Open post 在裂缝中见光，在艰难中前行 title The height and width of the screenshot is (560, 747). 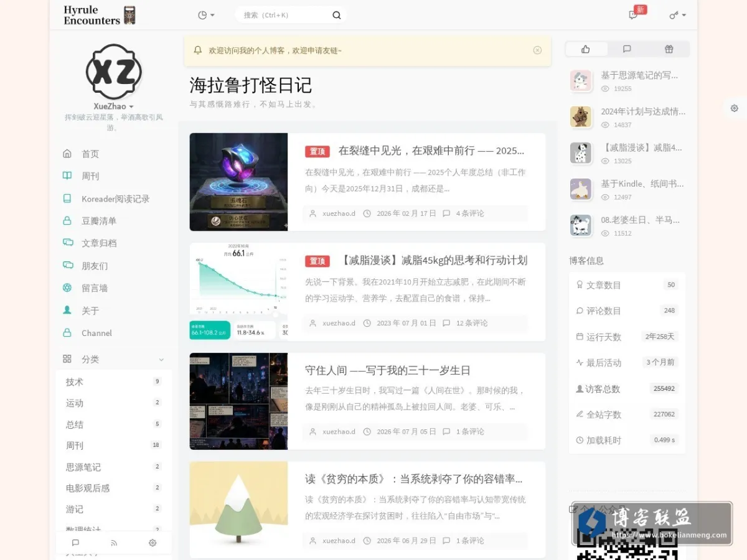(431, 151)
